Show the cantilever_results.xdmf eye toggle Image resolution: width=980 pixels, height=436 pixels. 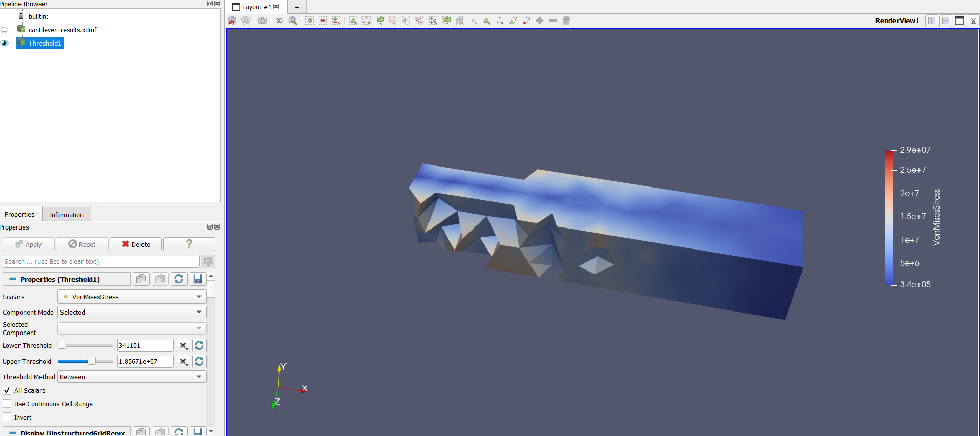click(5, 30)
